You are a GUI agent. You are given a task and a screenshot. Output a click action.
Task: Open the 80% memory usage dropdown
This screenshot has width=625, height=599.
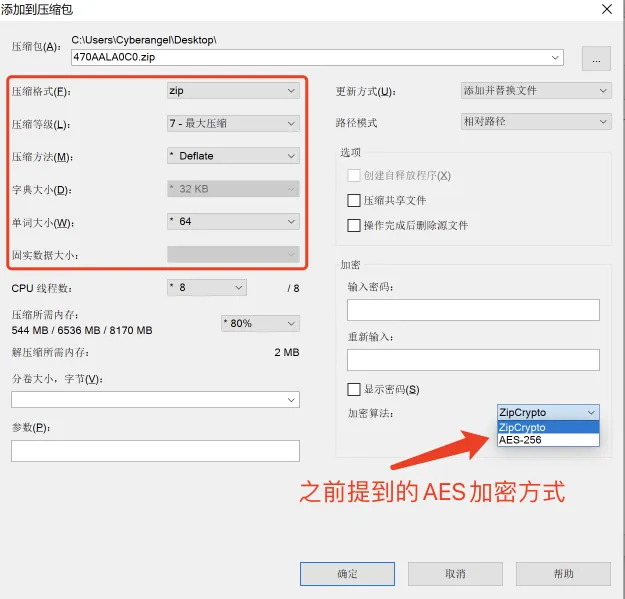tap(260, 323)
